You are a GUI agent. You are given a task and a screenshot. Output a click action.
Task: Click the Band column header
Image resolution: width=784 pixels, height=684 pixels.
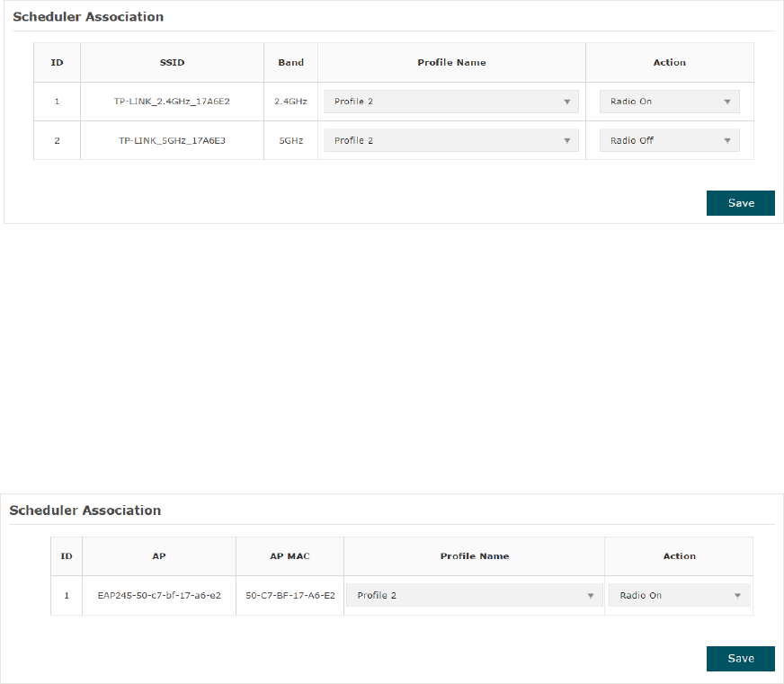point(290,63)
